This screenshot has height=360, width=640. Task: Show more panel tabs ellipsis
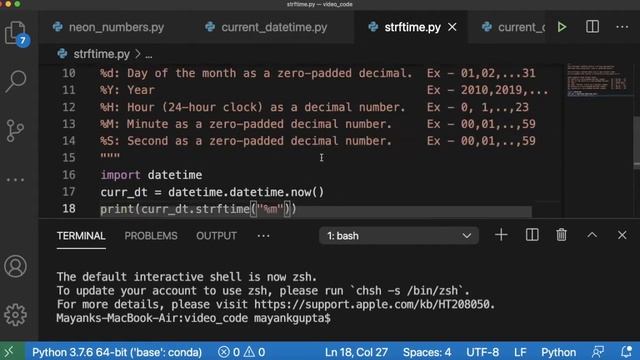[x=263, y=236]
